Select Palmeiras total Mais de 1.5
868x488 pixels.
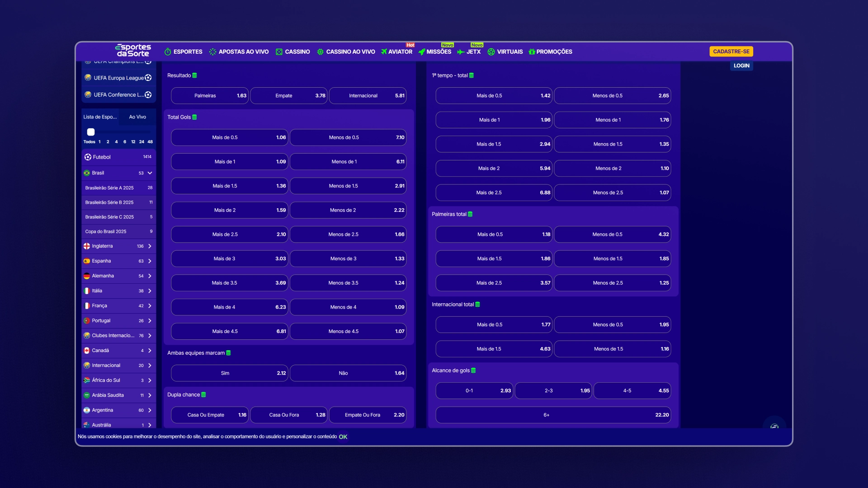click(x=494, y=259)
